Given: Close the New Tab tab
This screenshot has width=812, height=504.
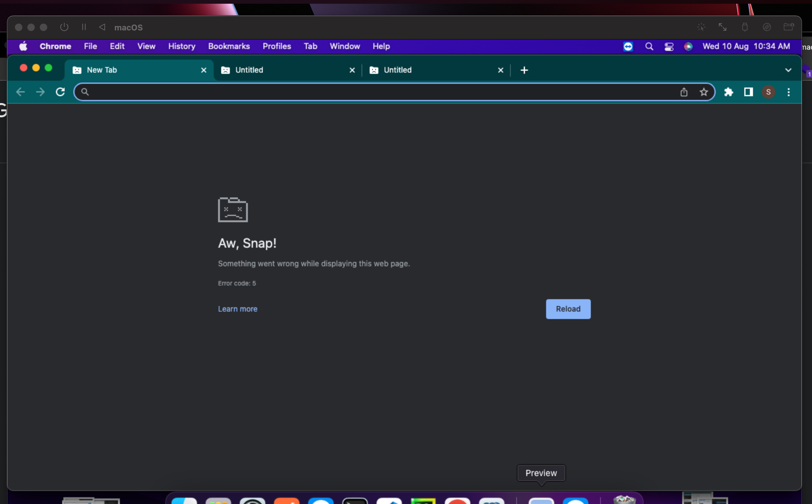Looking at the screenshot, I should click(x=203, y=70).
